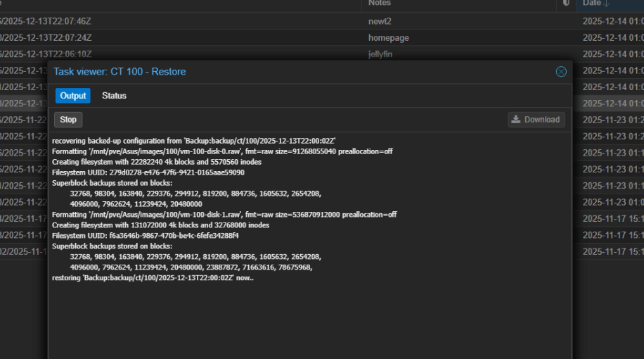Click the vm-100-disk-1.raw formatting log line
644x359 pixels.
point(224,215)
